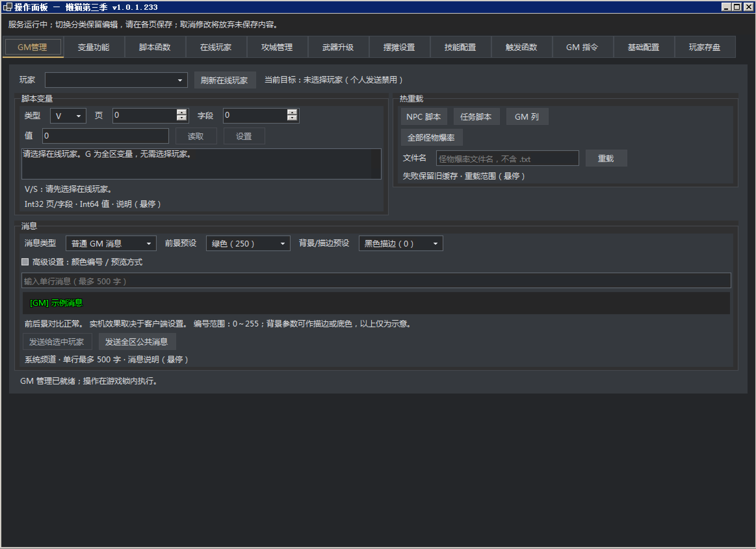Viewport: 756px width, 549px height.
Task: Click the 文件名 drop-rate file input
Action: 507,158
